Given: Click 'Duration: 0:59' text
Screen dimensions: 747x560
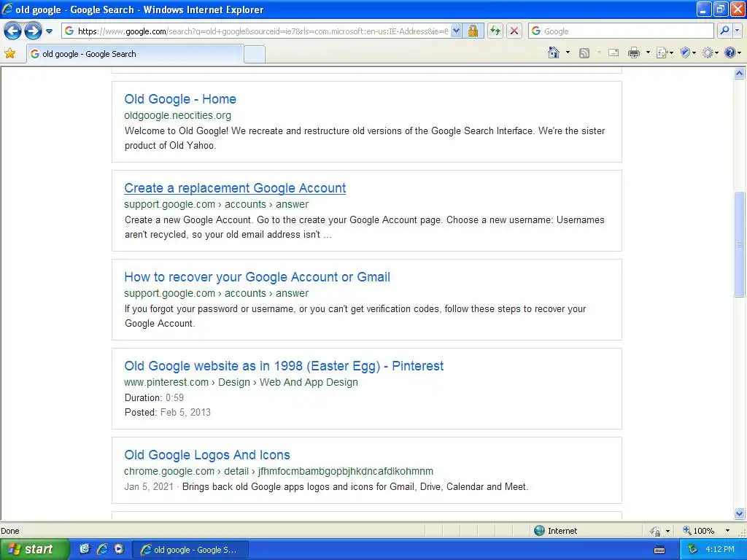Looking at the screenshot, I should [154, 397].
